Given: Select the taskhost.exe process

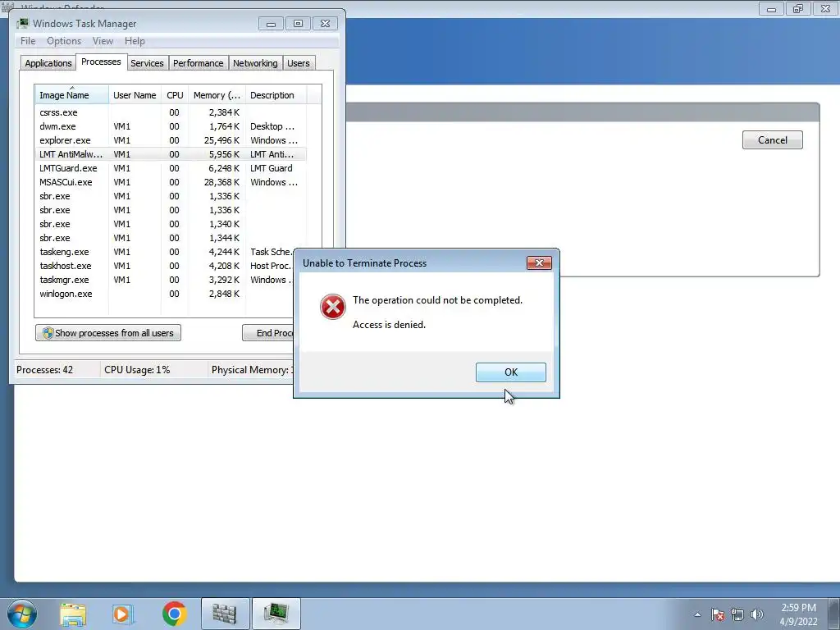Looking at the screenshot, I should [164, 266].
